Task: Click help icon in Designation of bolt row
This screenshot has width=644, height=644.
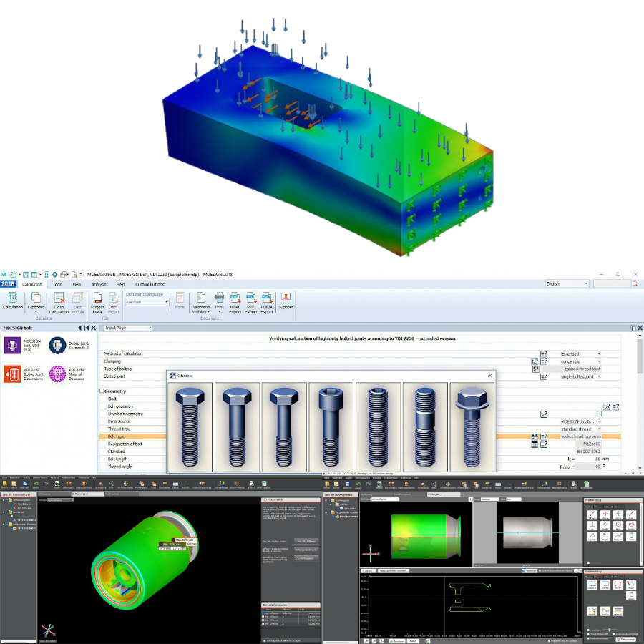Action: pyautogui.click(x=544, y=444)
